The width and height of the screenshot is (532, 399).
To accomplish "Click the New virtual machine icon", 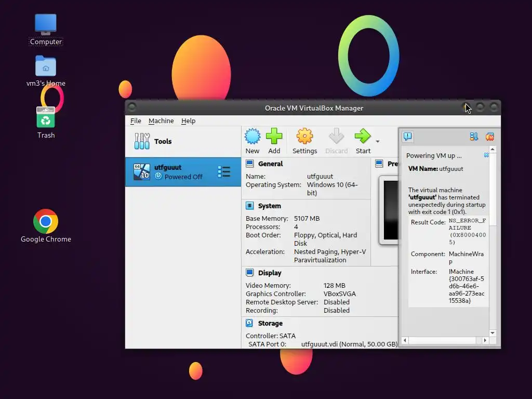I will point(252,137).
